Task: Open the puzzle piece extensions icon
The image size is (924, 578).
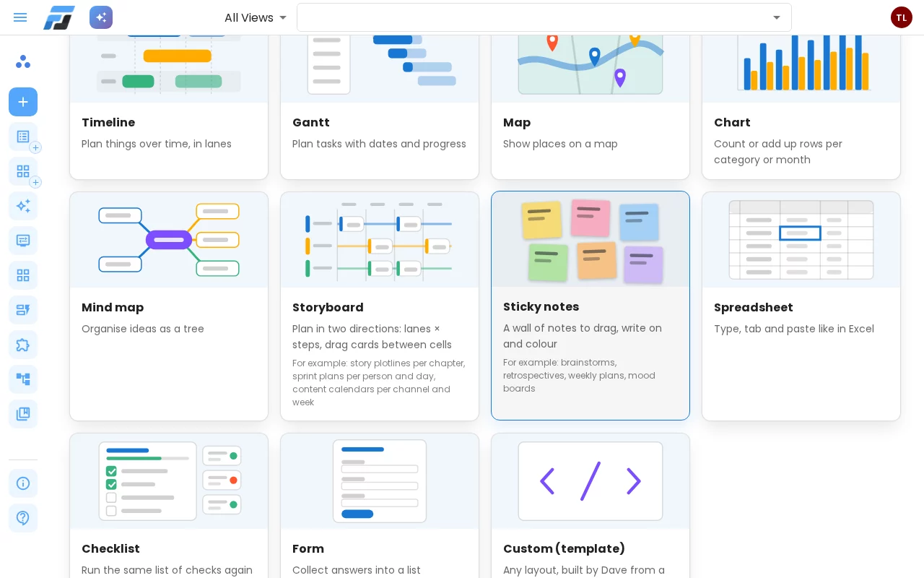Action: tap(23, 345)
